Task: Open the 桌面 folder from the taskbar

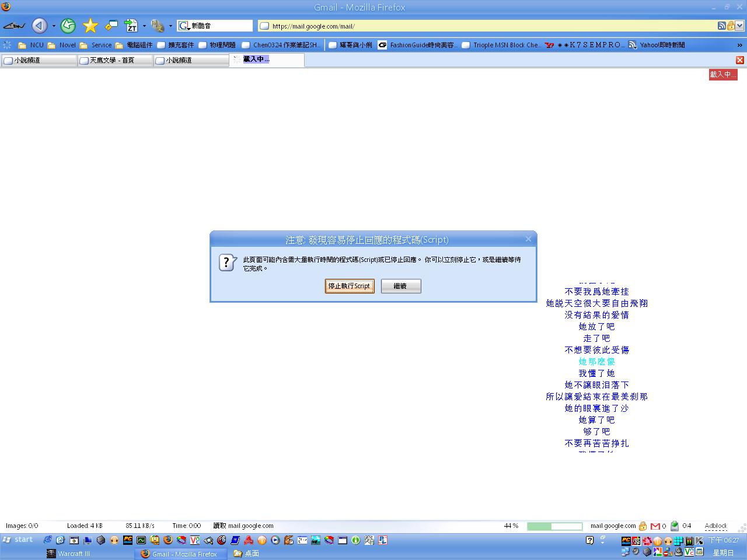Action: [x=246, y=554]
